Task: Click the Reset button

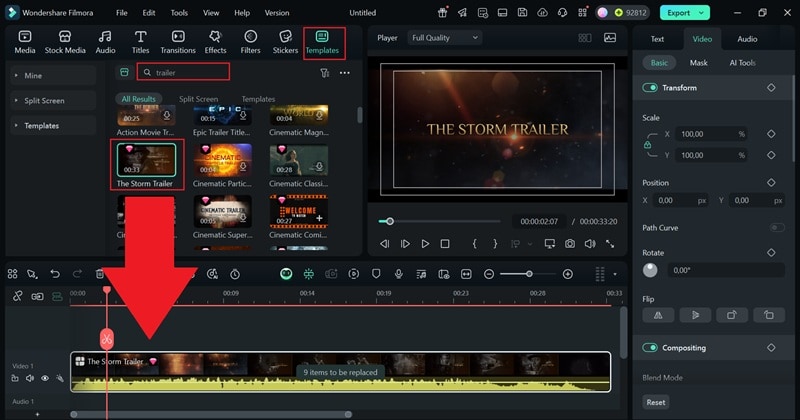Action: pos(656,402)
